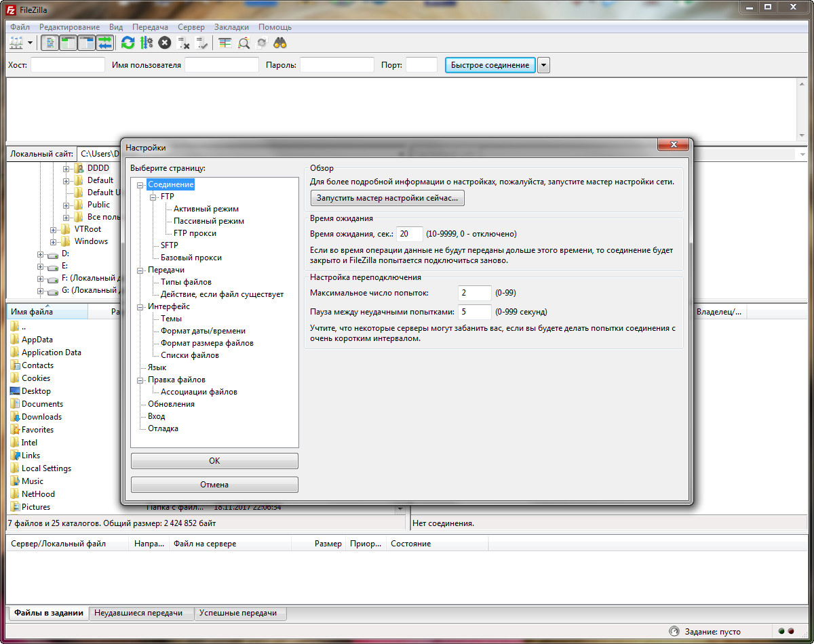Click the Хост input field
The height and width of the screenshot is (644, 814).
(x=68, y=65)
